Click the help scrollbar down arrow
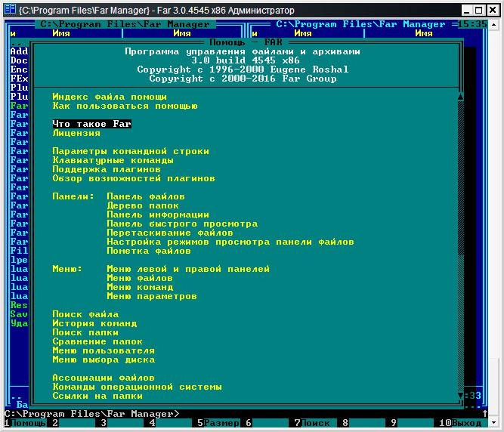 click(x=461, y=396)
